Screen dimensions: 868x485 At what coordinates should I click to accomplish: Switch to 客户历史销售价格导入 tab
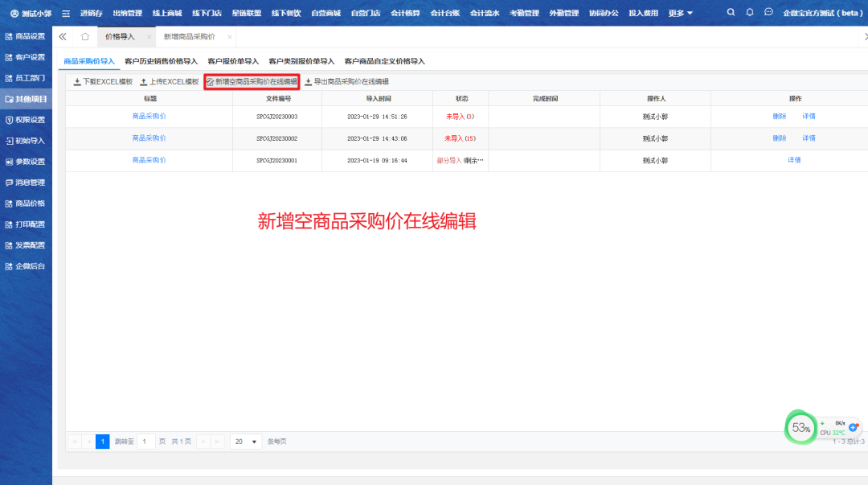[161, 61]
